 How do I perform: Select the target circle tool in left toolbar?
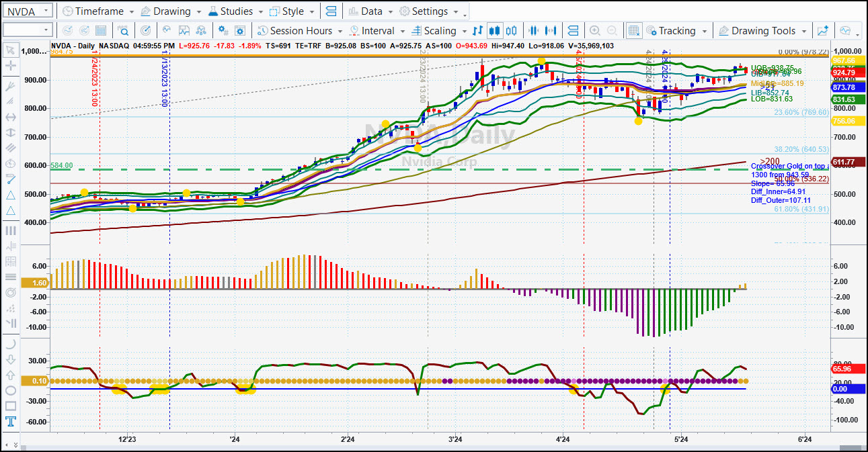10,293
